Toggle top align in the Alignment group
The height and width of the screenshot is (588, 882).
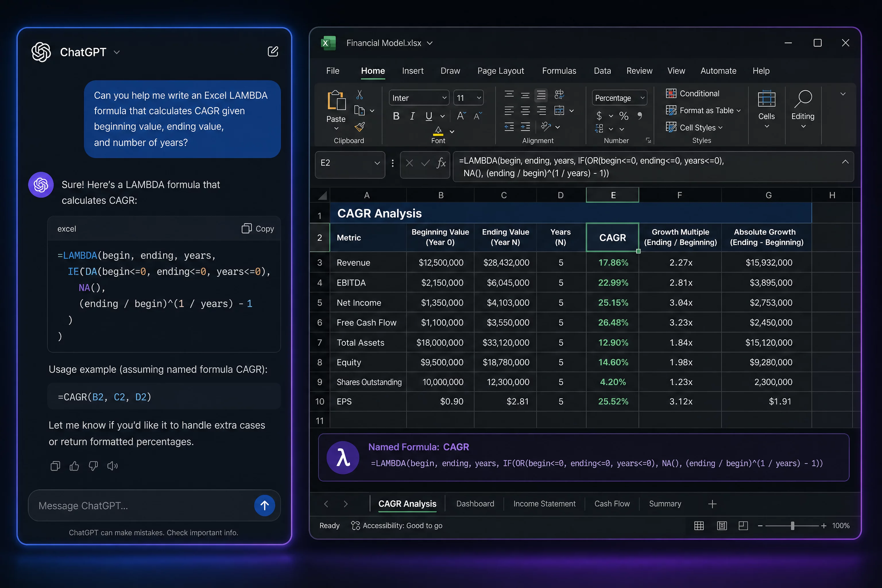click(509, 94)
